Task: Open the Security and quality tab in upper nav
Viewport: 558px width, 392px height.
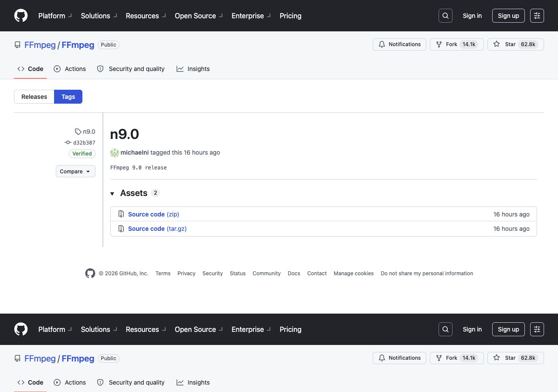Action: pos(131,69)
